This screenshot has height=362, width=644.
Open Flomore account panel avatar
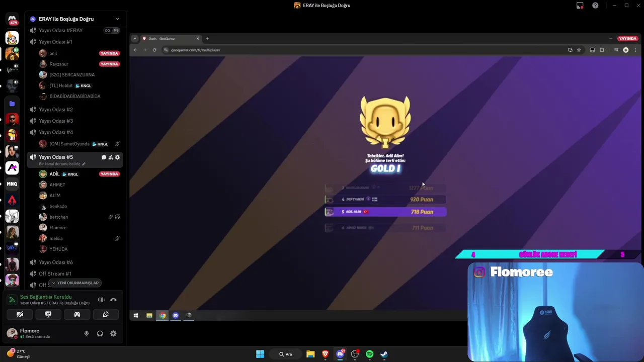(x=12, y=333)
